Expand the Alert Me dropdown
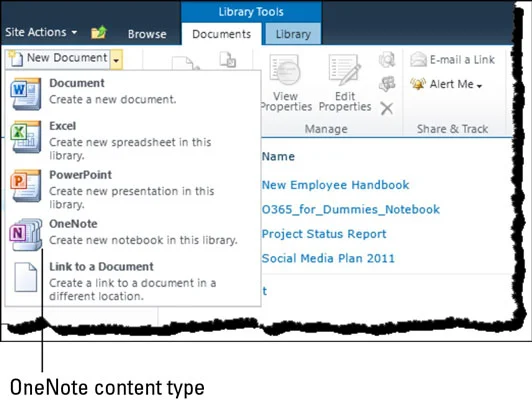 [446, 84]
